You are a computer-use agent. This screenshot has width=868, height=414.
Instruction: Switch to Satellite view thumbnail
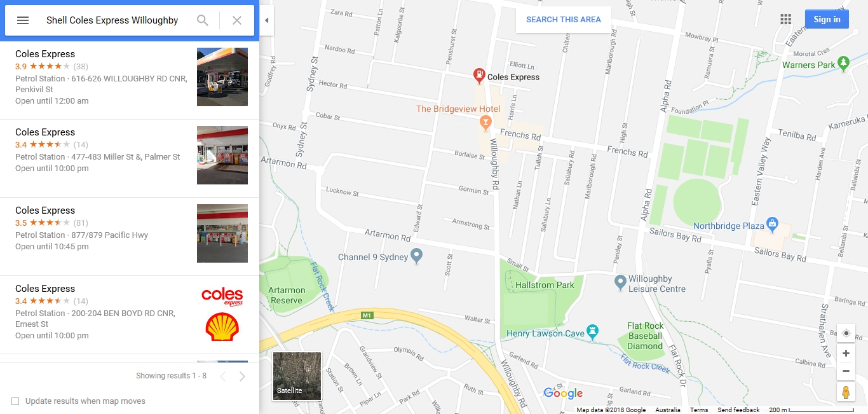point(297,376)
